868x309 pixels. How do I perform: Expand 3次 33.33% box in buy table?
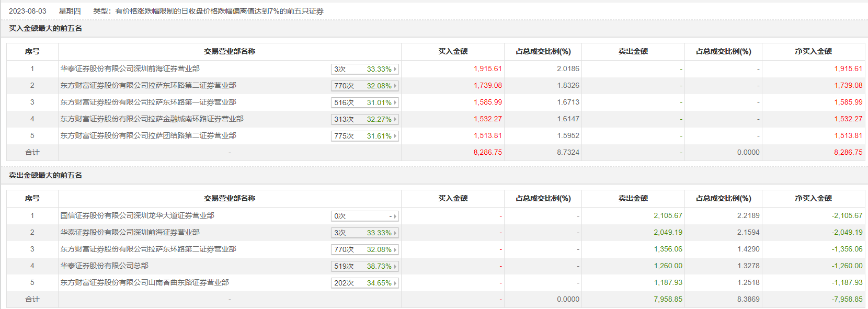click(365, 69)
